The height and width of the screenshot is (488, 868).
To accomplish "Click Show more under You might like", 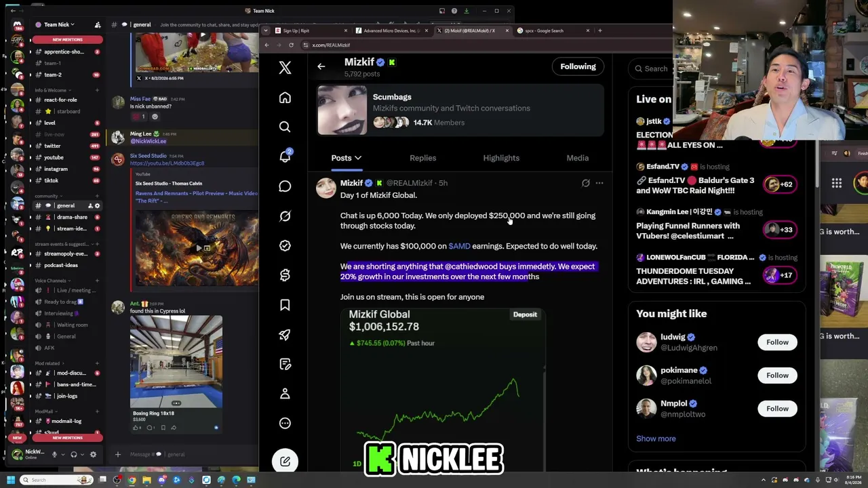I will pos(656,439).
